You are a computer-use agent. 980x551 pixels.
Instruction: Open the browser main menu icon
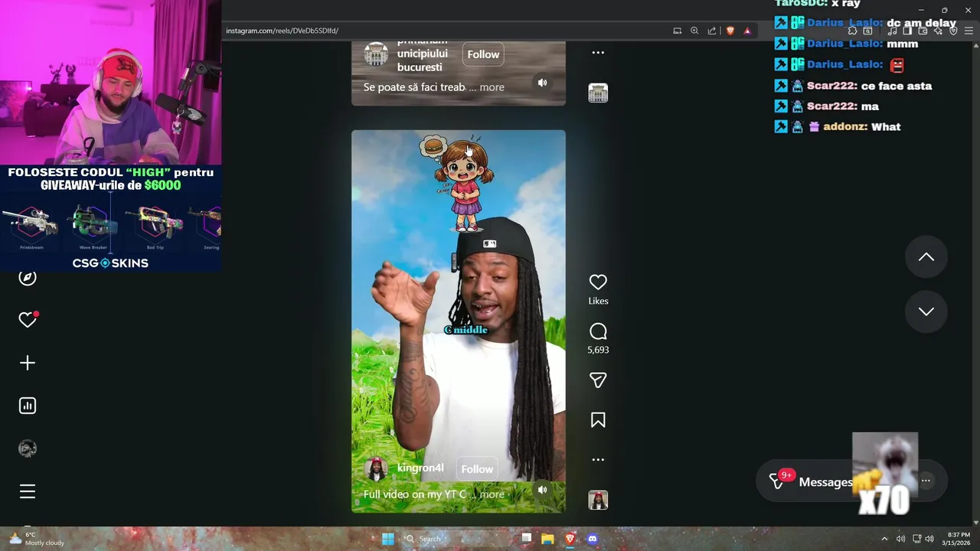[x=968, y=31]
